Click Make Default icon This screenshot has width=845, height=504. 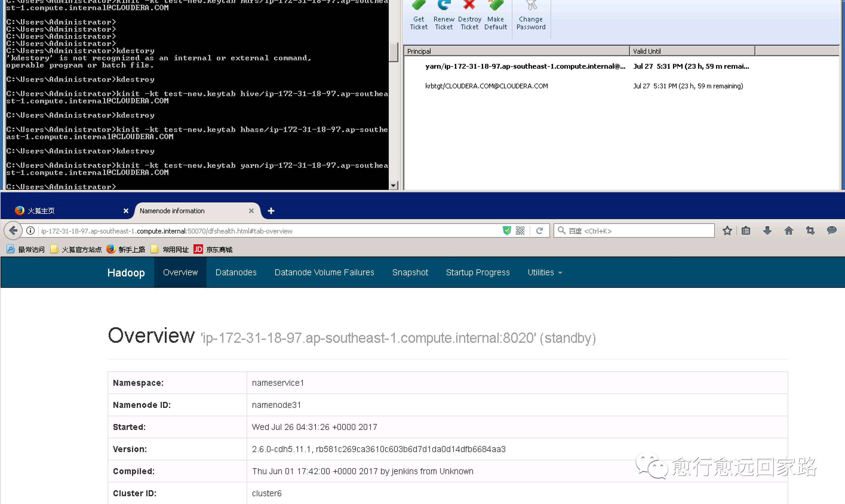click(x=496, y=5)
